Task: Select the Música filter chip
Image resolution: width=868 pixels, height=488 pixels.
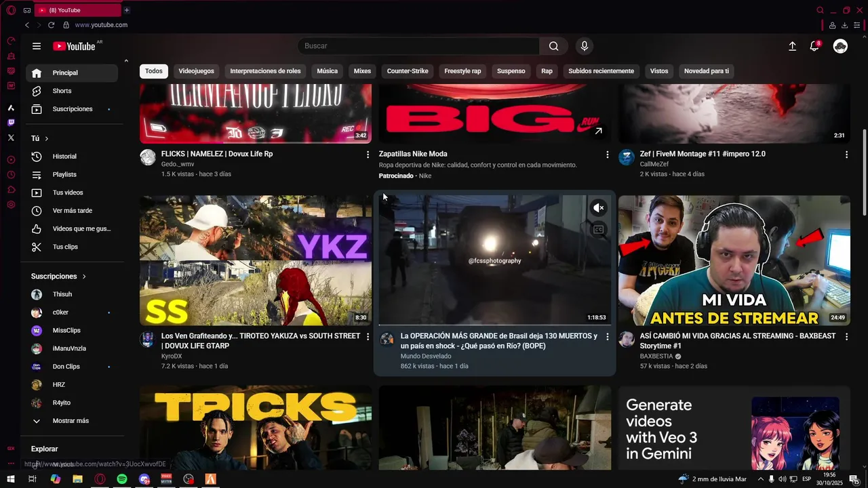Action: pyautogui.click(x=327, y=71)
